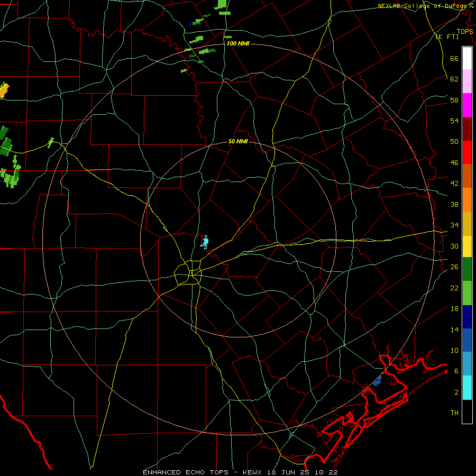Viewport: 476px width, 476px height.
Task: Click the legend value '46'
Action: (x=454, y=162)
